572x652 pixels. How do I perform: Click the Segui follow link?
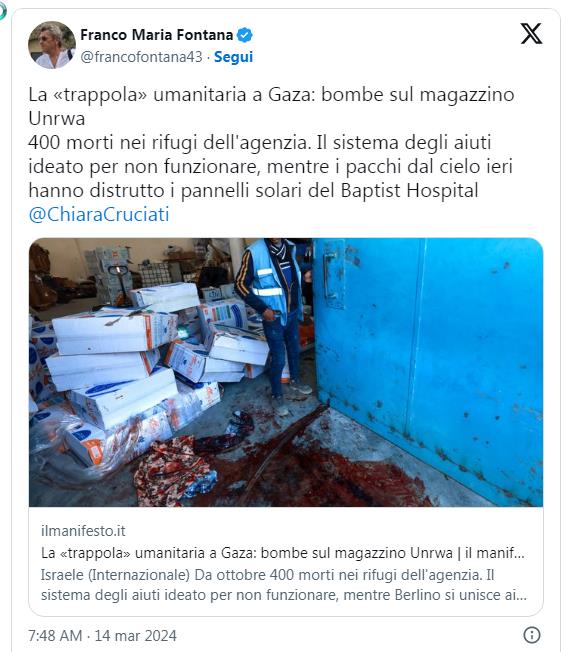[233, 57]
